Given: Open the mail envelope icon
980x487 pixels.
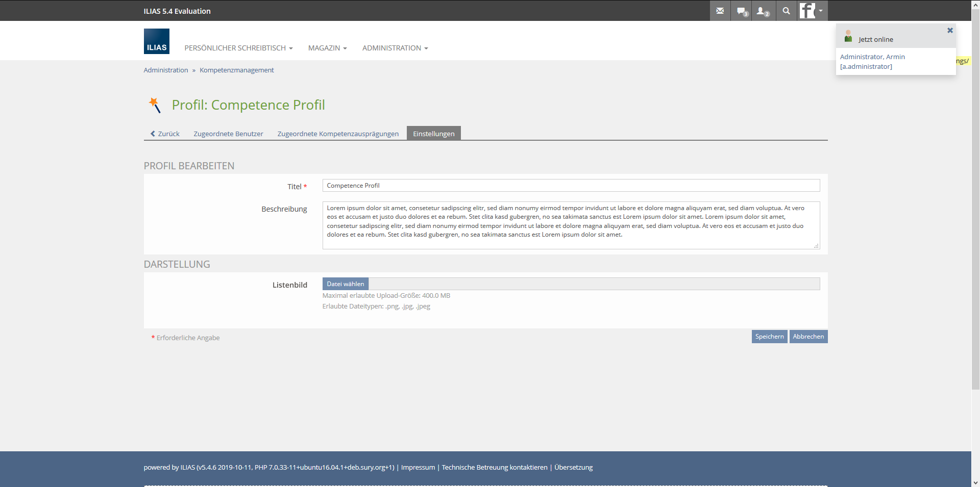Looking at the screenshot, I should click(720, 11).
